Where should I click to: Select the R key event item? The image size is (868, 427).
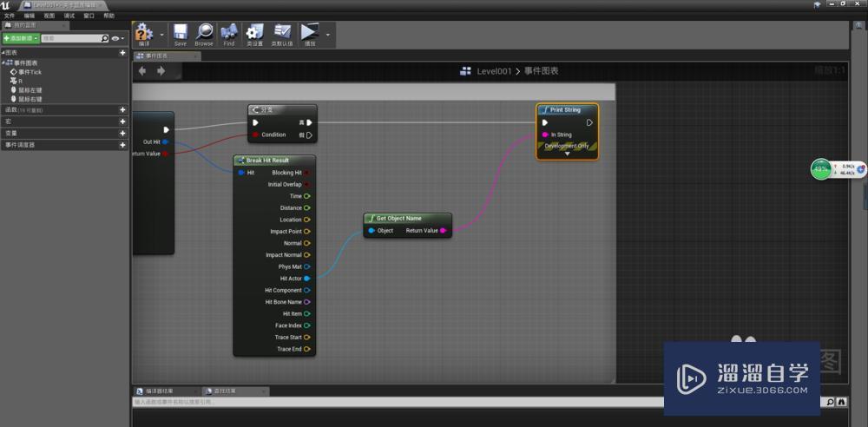pos(16,81)
